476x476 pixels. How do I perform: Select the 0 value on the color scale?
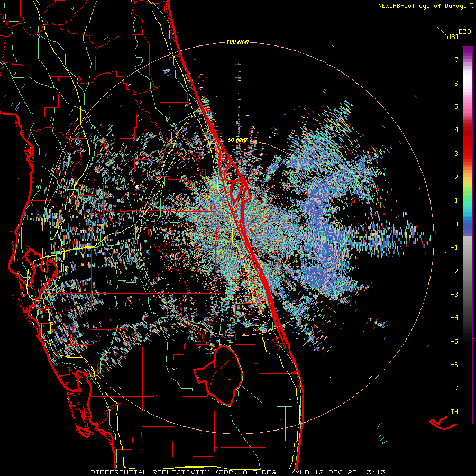(456, 224)
